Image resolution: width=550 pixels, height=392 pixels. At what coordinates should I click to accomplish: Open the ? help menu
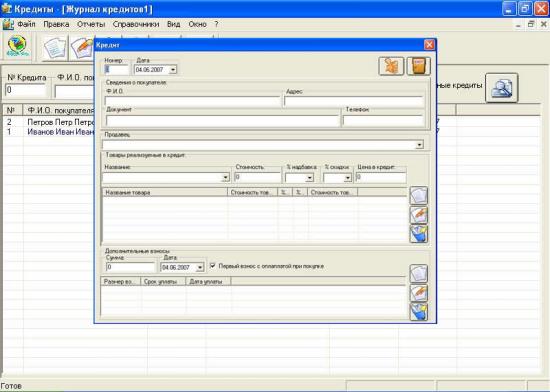pos(216,24)
